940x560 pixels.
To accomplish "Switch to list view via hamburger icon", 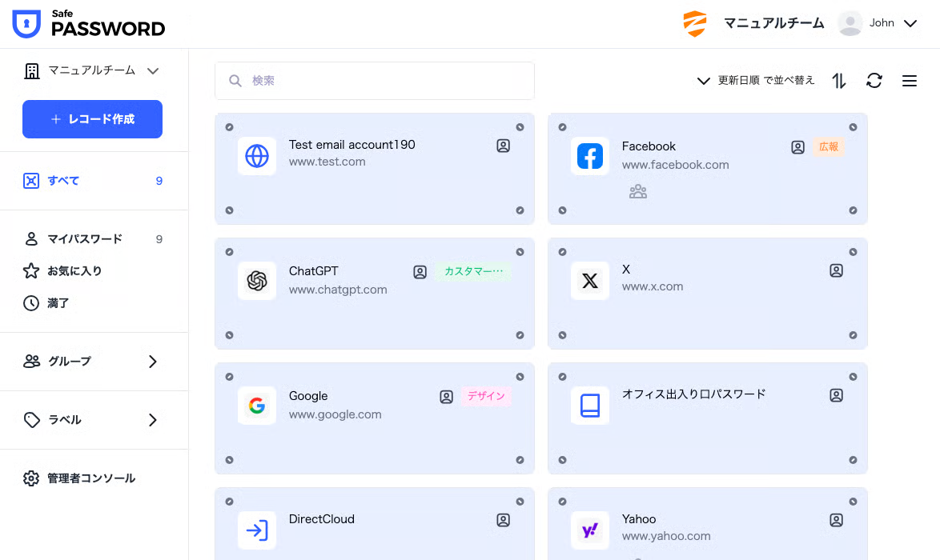I will click(x=910, y=81).
